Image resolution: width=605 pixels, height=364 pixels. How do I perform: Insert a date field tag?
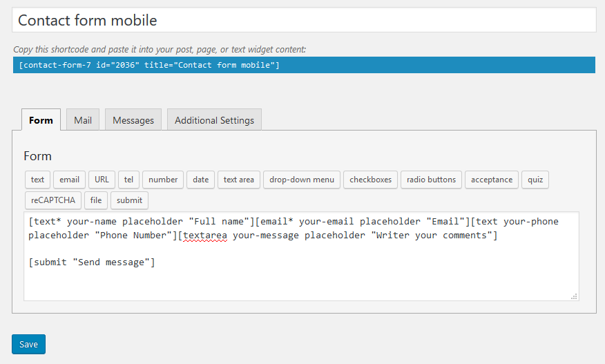pyautogui.click(x=201, y=180)
